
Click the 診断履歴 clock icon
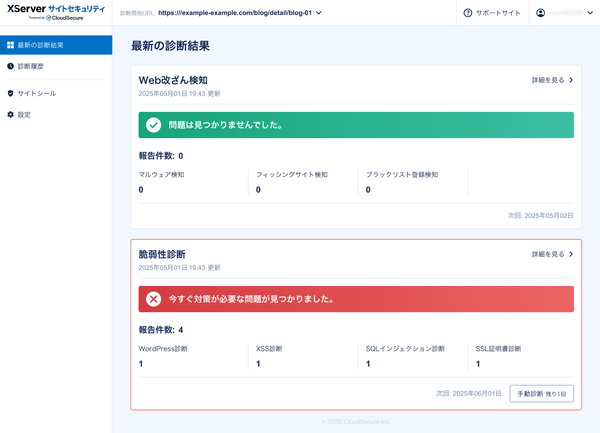tap(10, 66)
